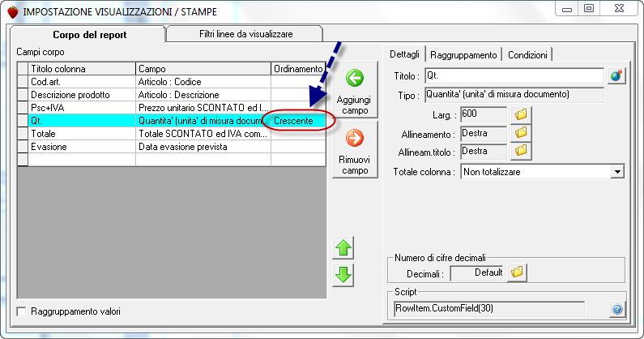644x339 pixels.
Task: Switch to Corpo del report tab
Action: coord(90,35)
